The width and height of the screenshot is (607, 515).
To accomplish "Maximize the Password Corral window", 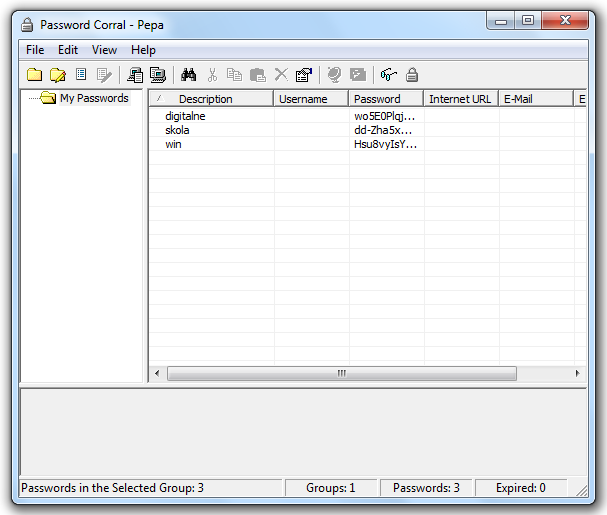I will [x=528, y=21].
